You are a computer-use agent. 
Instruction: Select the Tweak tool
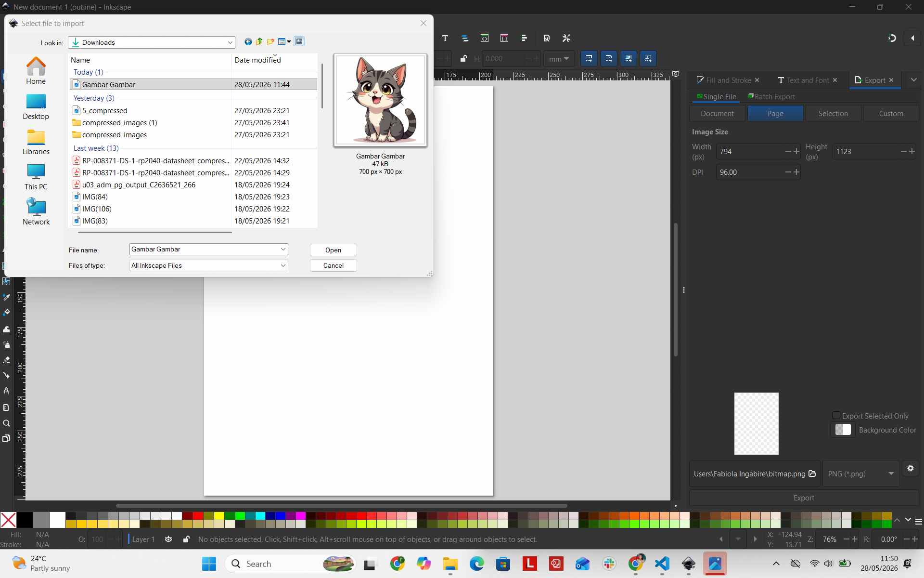[6, 329]
